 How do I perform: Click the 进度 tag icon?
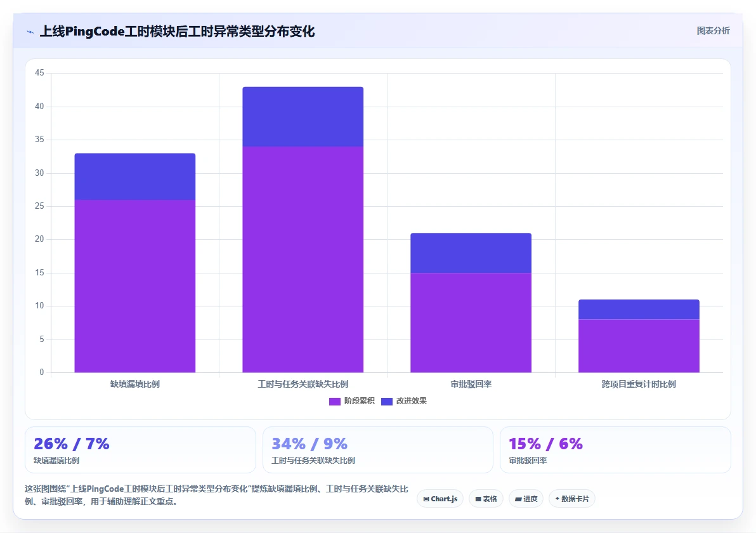pyautogui.click(x=518, y=499)
